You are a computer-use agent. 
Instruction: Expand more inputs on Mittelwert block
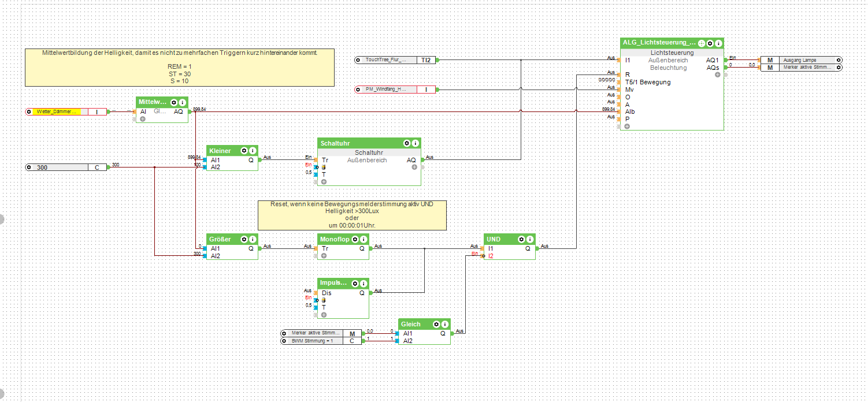143,119
